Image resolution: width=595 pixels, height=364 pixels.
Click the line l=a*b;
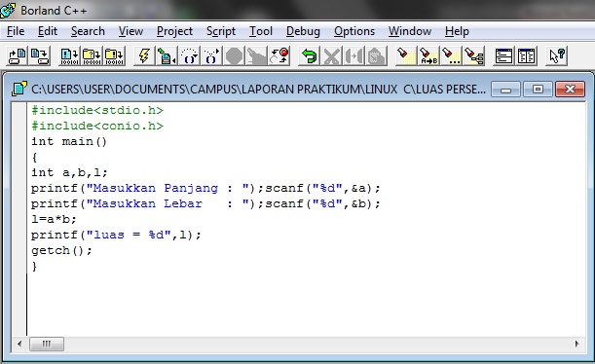pos(54,219)
